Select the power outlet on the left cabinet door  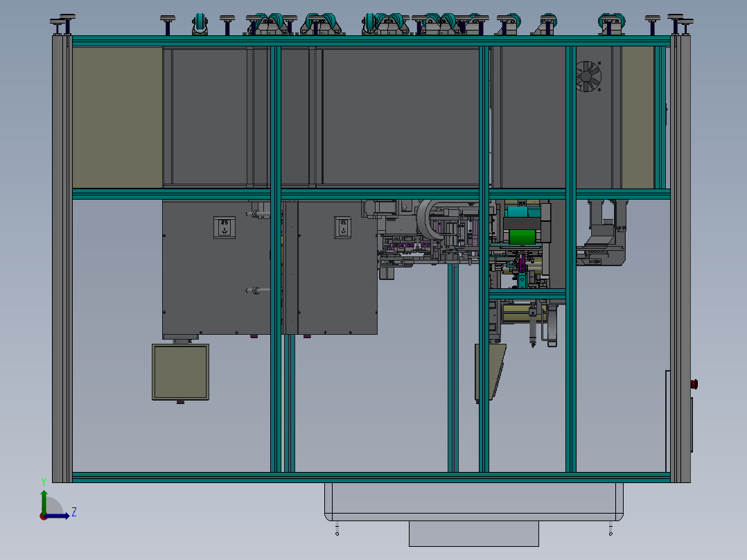(x=224, y=227)
